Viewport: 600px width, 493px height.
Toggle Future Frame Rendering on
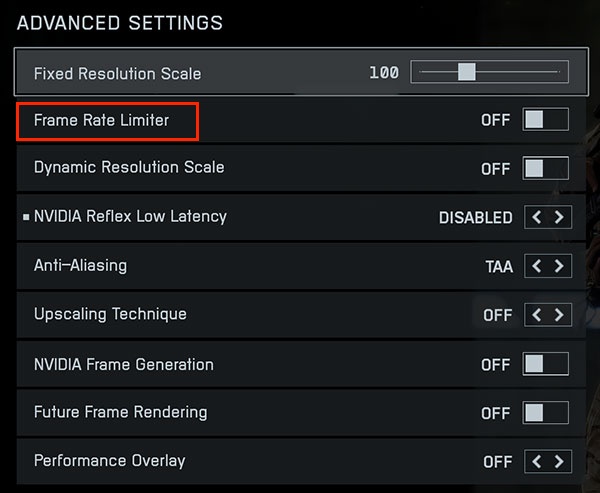[x=545, y=412]
